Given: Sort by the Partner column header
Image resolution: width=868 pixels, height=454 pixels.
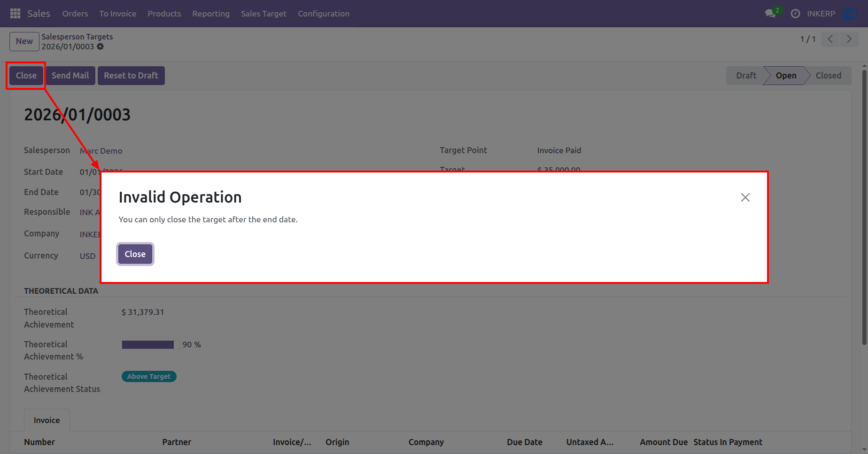Looking at the screenshot, I should pyautogui.click(x=177, y=442).
